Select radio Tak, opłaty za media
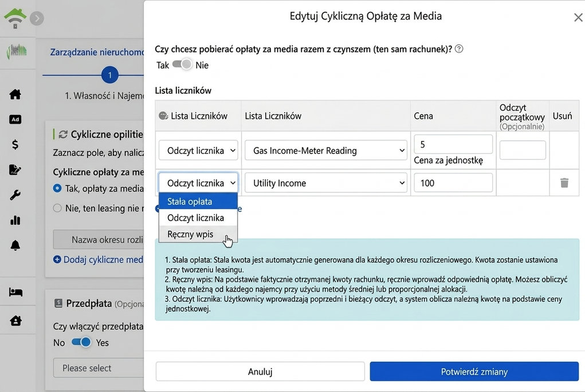The height and width of the screenshot is (392, 585). [57, 188]
